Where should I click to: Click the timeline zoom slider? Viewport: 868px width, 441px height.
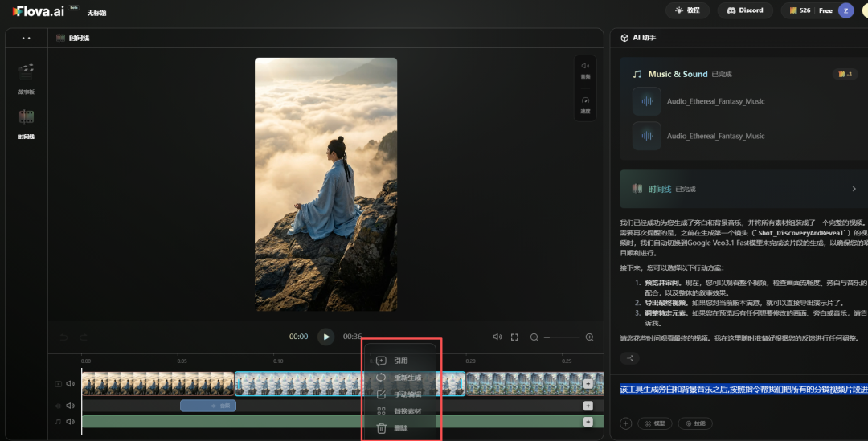[x=562, y=337]
